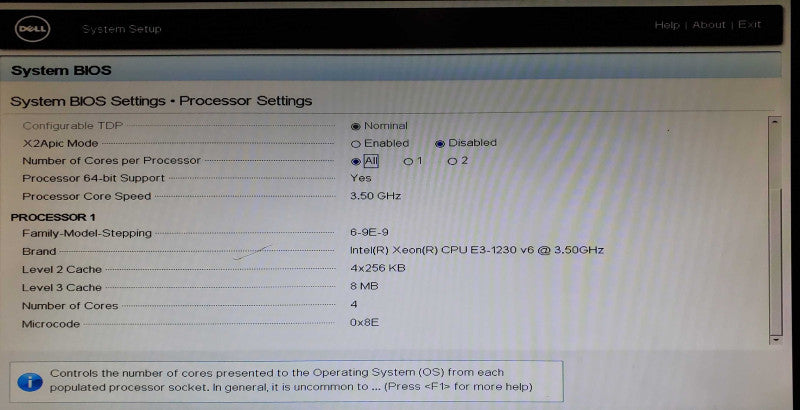Viewport: 800px width, 410px height.
Task: Click scrollbar up arrow in settings list
Action: (x=776, y=122)
